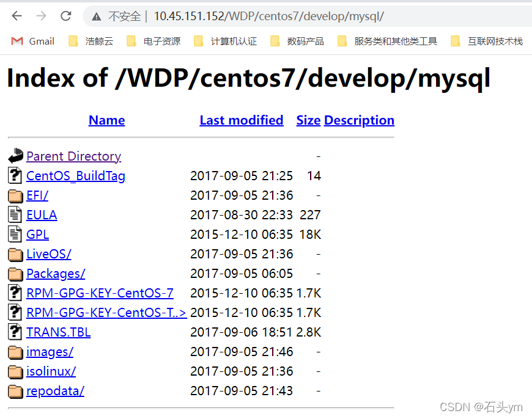532x419 pixels.
Task: Click the folder icon beside isolinux/
Action: pos(16,372)
